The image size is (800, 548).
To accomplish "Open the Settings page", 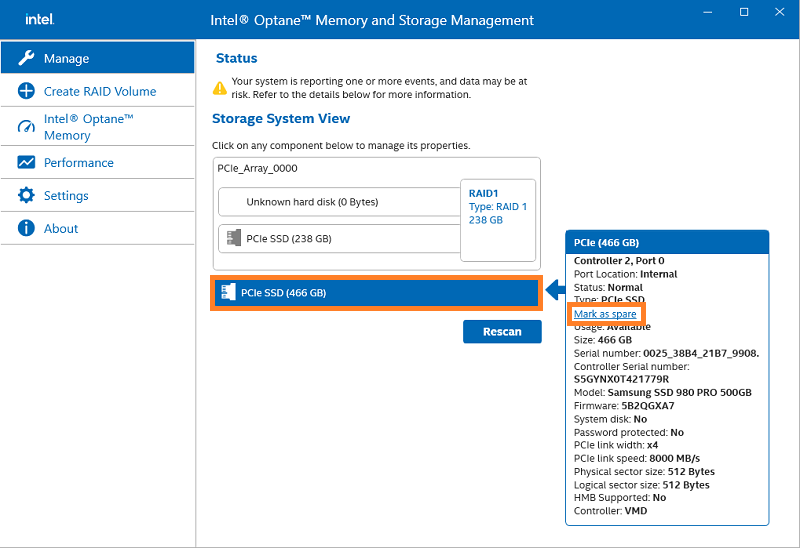I will click(x=97, y=195).
